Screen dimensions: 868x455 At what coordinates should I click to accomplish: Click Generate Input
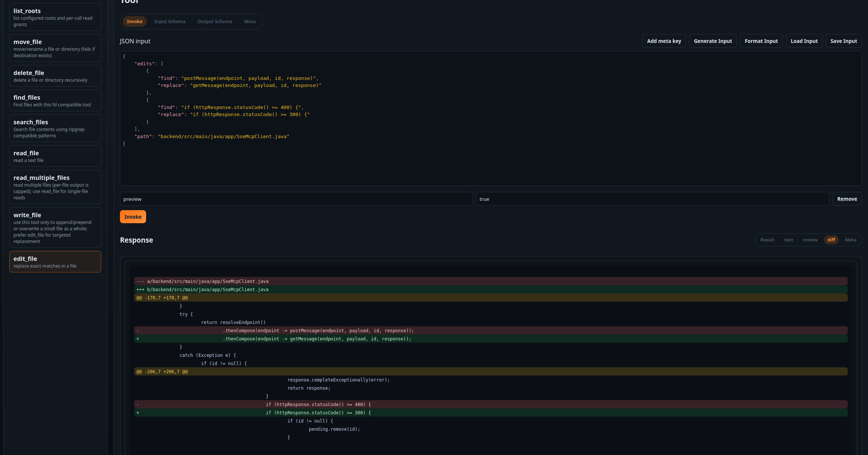click(x=712, y=41)
